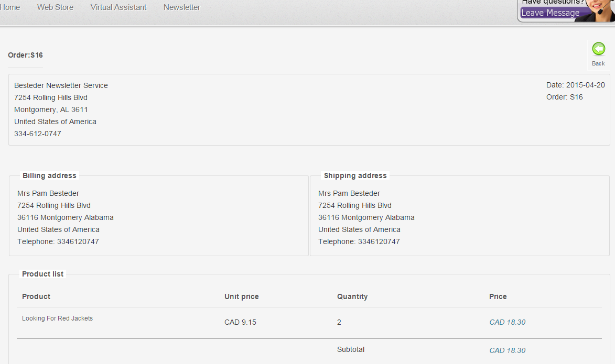This screenshot has height=364, width=615.
Task: Click Mrs Pam Besteder in Billing address
Action: click(x=48, y=193)
